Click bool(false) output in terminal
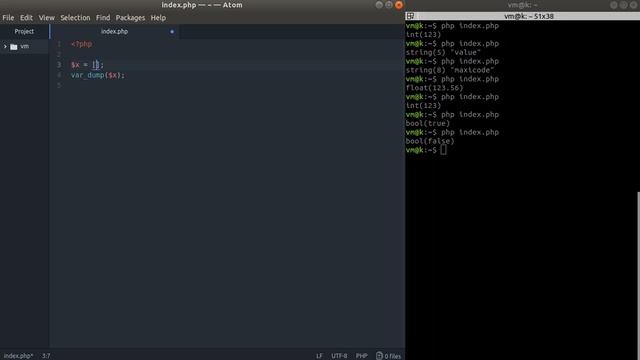640x360 pixels. coord(430,141)
